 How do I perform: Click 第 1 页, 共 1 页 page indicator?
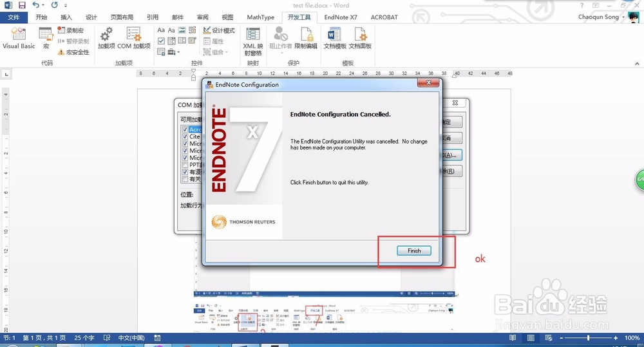(44, 337)
